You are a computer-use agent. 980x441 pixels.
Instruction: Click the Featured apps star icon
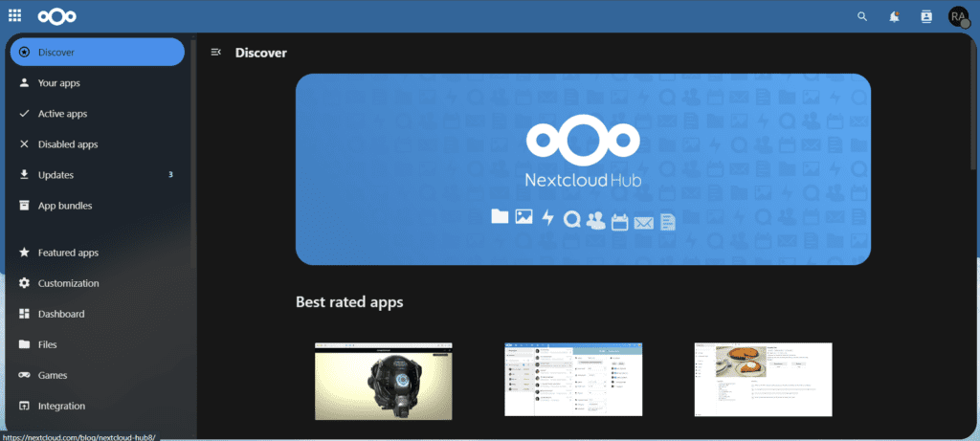(24, 253)
